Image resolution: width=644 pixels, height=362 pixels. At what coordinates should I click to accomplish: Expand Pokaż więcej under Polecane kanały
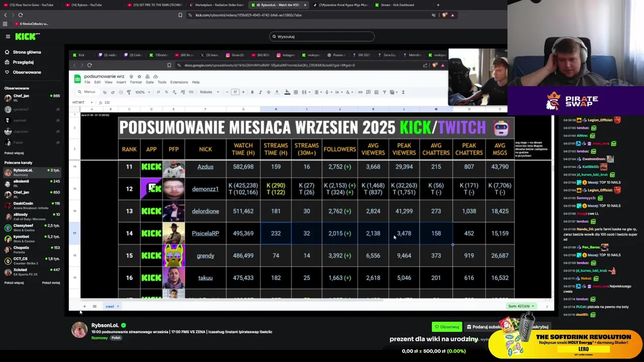[14, 283]
